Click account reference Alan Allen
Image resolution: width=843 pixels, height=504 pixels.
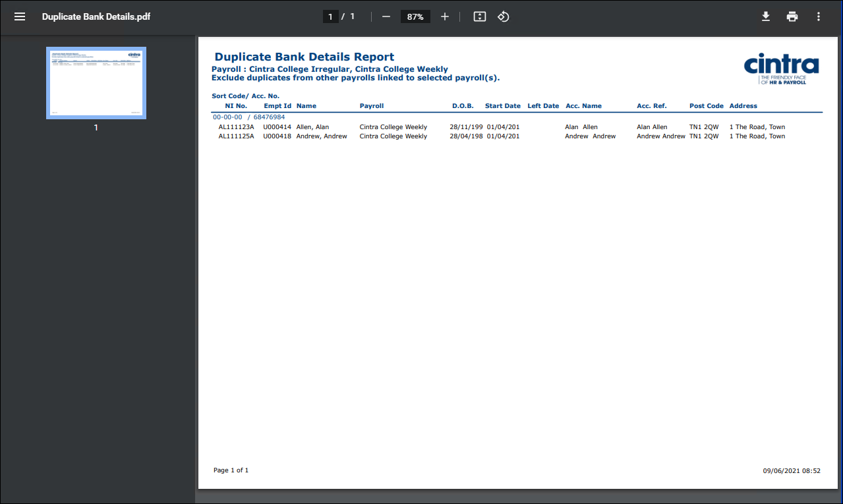[x=652, y=127]
